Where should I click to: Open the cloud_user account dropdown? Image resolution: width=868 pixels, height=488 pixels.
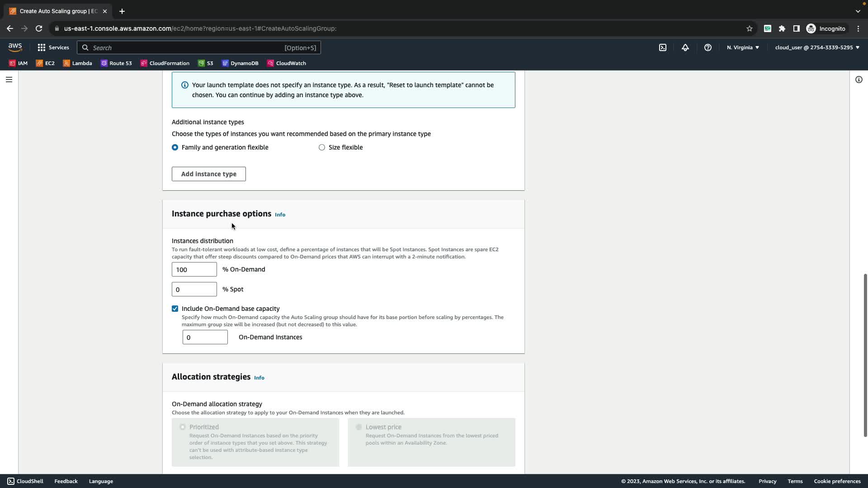pos(817,47)
